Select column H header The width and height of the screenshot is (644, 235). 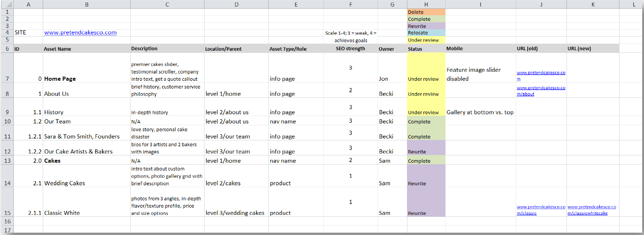[x=426, y=4]
